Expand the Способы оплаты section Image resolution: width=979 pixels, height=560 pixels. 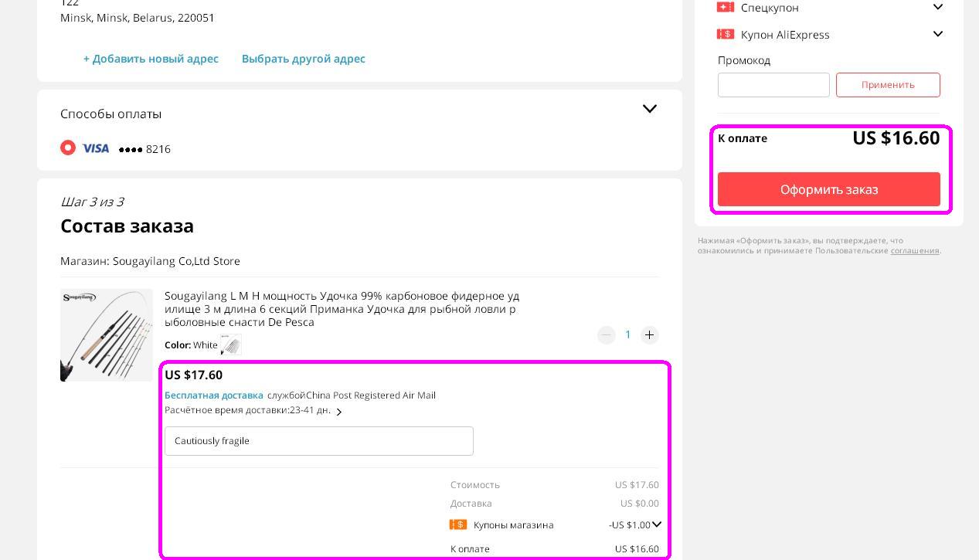(649, 109)
